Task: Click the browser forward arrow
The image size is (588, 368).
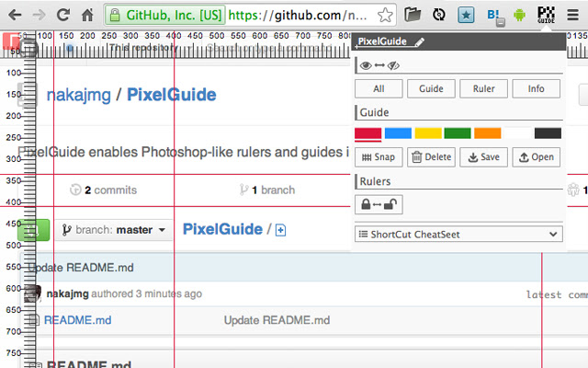Action: pos(39,16)
